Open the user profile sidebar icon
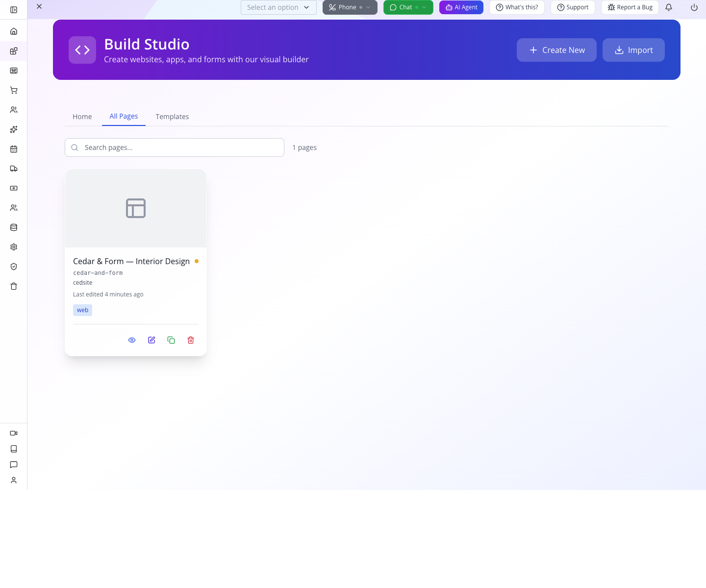This screenshot has height=588, width=706. 14,480
